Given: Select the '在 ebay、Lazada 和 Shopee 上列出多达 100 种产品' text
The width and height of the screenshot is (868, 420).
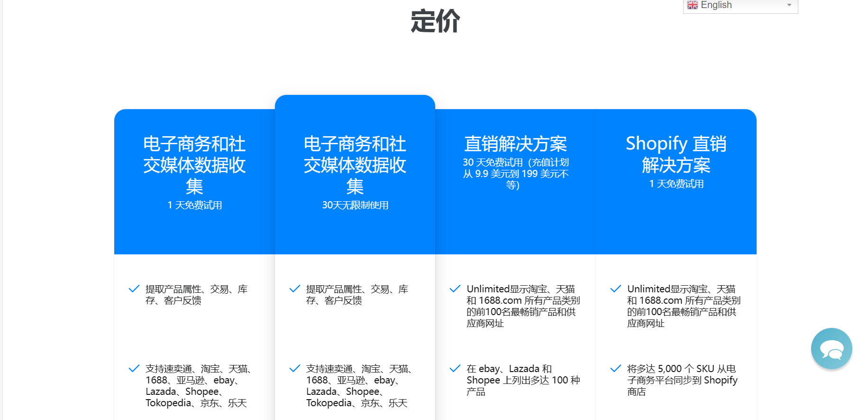Looking at the screenshot, I should [523, 380].
